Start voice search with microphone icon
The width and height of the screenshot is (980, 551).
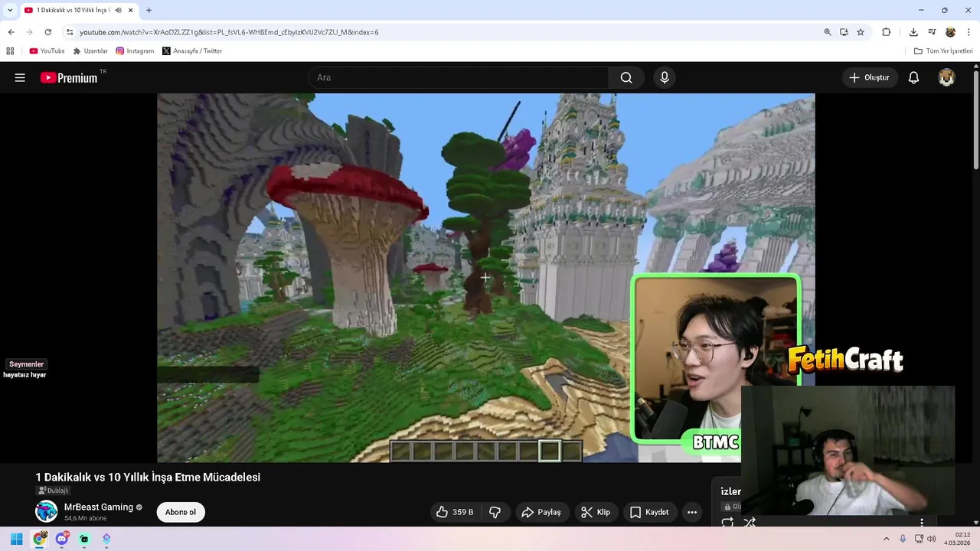pos(665,77)
